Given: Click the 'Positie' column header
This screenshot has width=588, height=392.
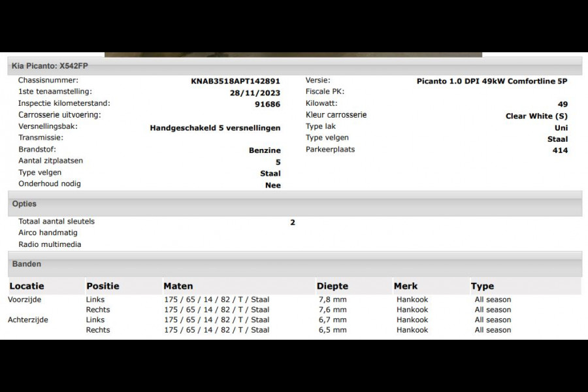Looking at the screenshot, I should click(103, 286).
